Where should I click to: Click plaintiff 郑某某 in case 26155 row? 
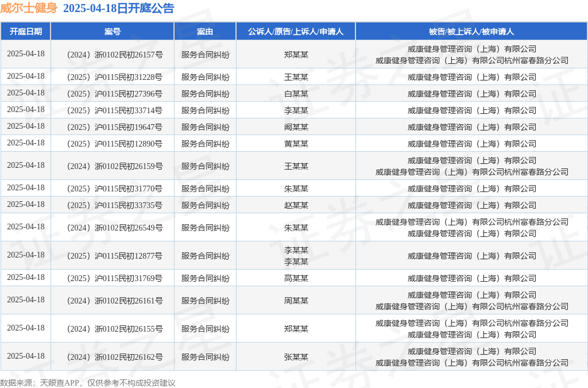pyautogui.click(x=296, y=329)
